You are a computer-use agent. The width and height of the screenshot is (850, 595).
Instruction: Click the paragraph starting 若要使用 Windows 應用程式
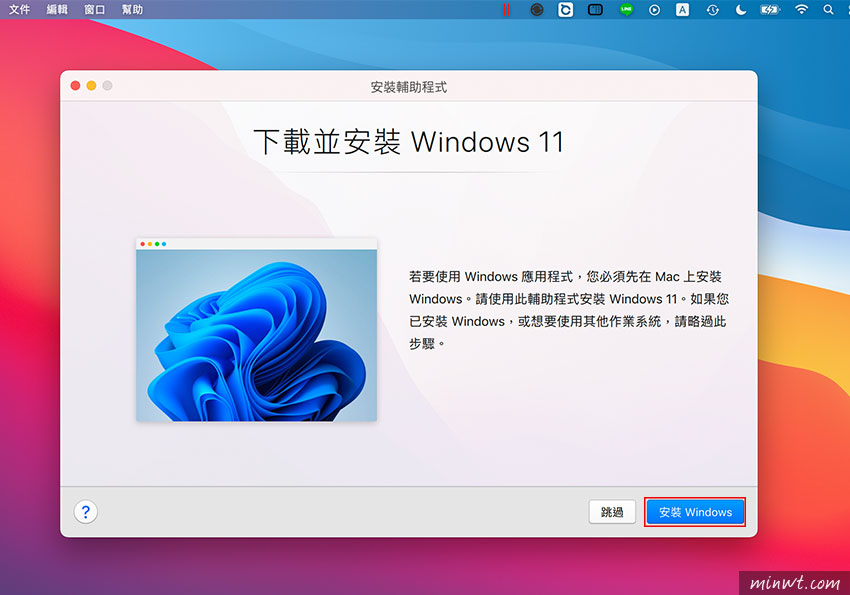coord(569,310)
